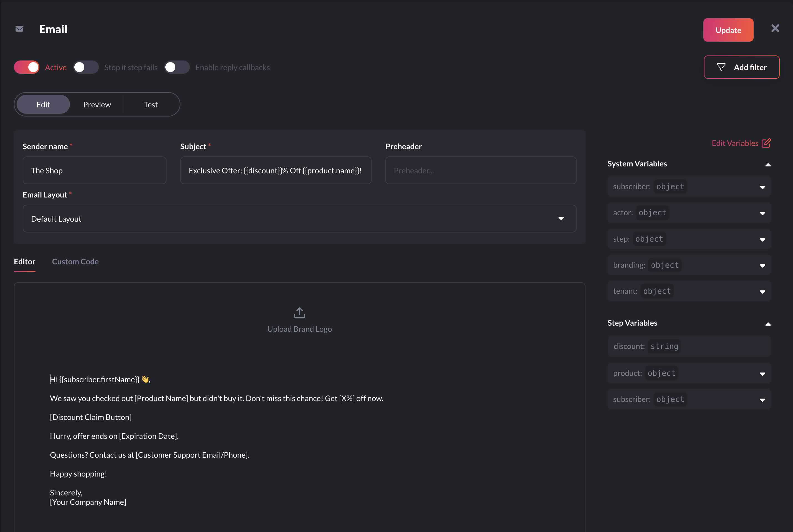Expand the actor object system variable
793x532 pixels.
(x=762, y=213)
